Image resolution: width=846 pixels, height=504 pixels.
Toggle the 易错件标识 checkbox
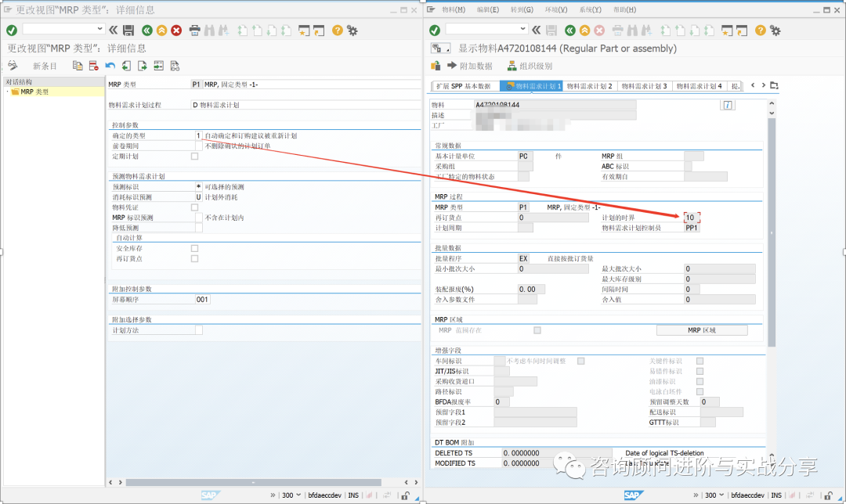pos(700,372)
